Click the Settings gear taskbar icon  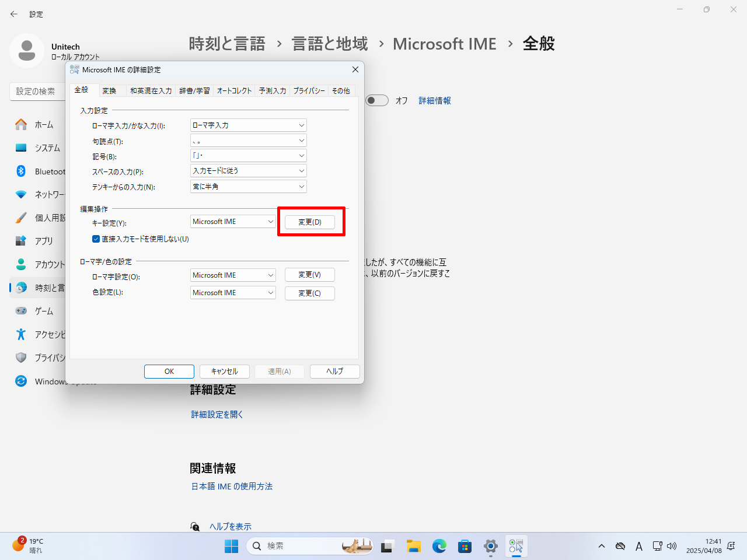click(491, 546)
